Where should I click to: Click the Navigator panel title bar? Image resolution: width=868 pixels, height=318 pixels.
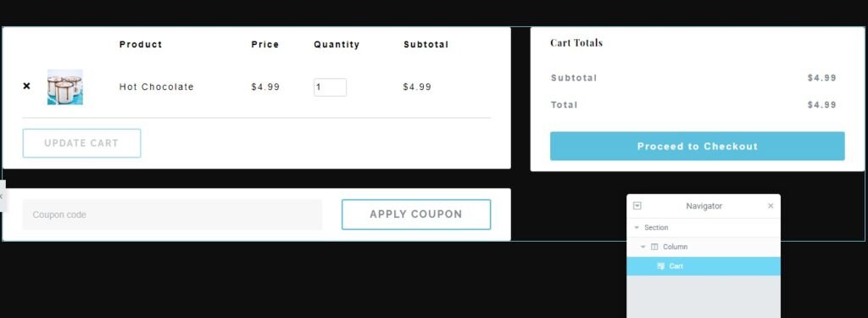[x=704, y=206]
